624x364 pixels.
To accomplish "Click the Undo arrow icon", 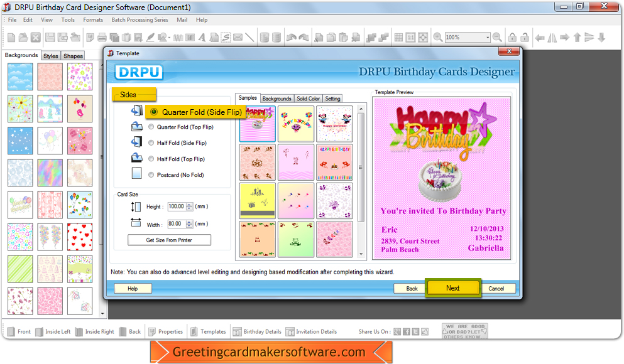I will (292, 38).
